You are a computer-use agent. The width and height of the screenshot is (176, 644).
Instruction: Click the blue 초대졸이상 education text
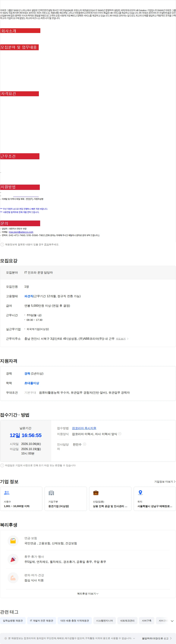click(32, 383)
